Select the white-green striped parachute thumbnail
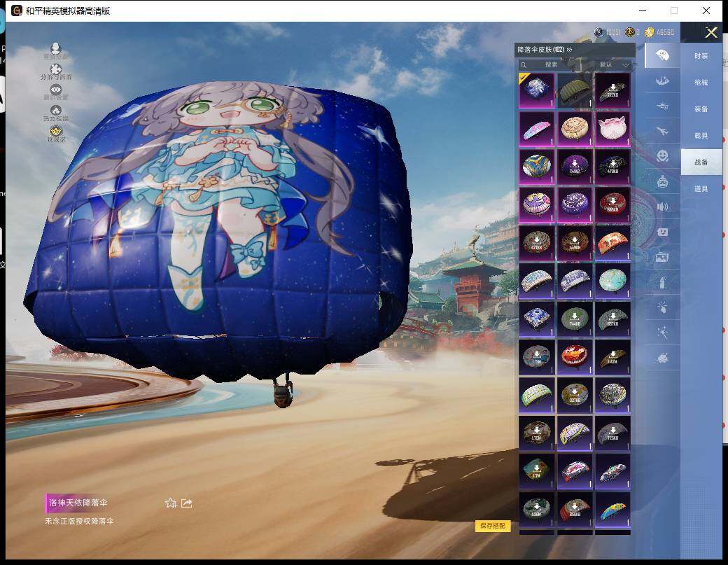The image size is (728, 565). coord(537,395)
